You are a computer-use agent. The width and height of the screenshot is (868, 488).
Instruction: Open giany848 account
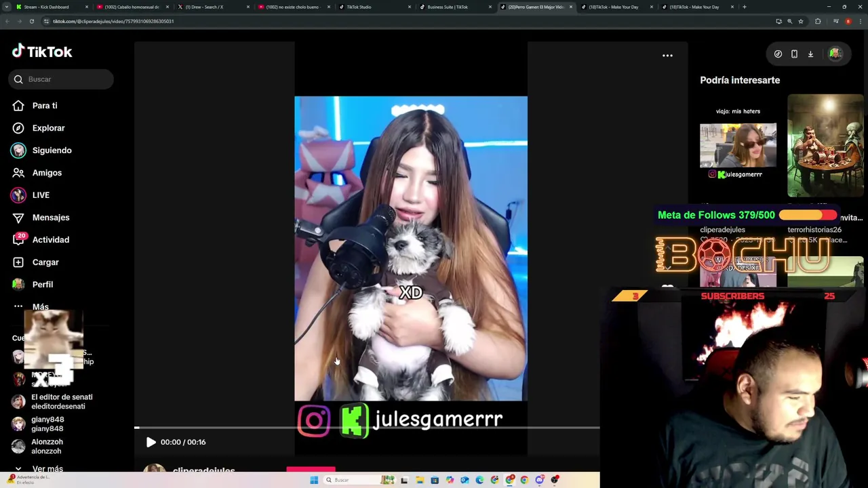[x=39, y=424]
